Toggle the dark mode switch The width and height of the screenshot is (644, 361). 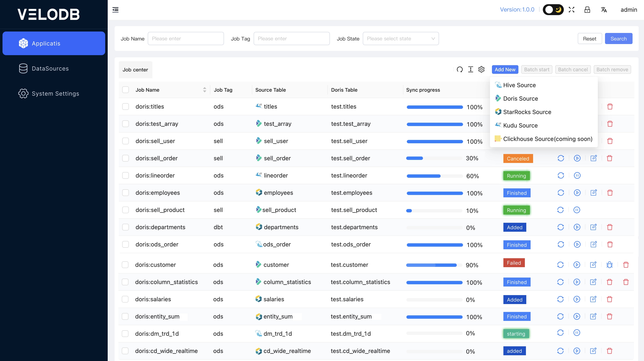553,10
